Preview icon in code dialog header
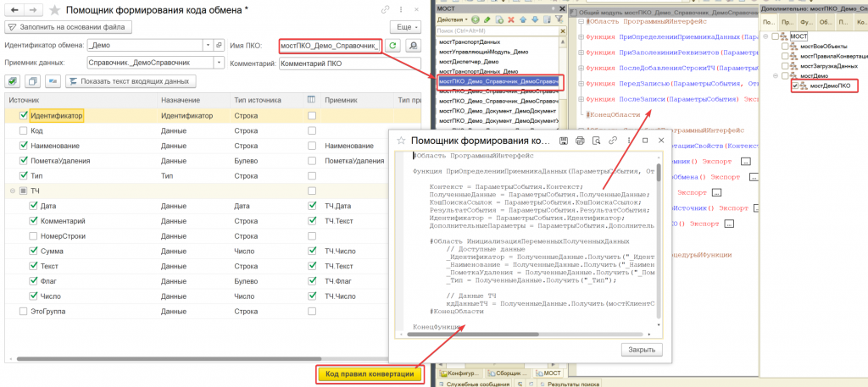The width and height of the screenshot is (868, 387). [x=596, y=141]
